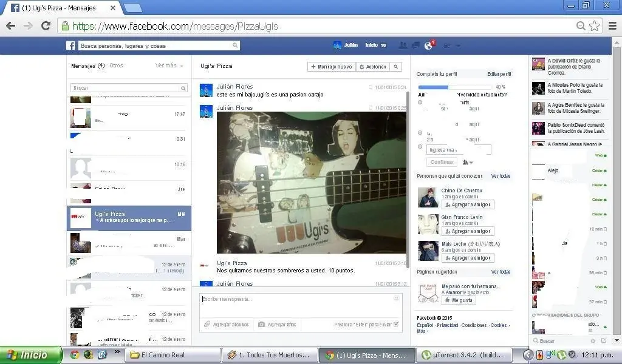Click the Cookies footer link
This screenshot has height=364, width=622.
point(499,325)
